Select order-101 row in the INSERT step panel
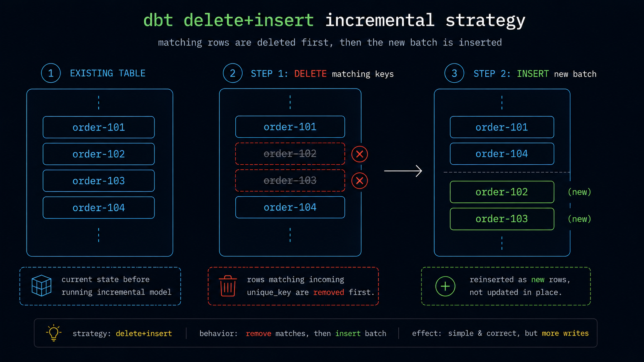 click(x=502, y=127)
